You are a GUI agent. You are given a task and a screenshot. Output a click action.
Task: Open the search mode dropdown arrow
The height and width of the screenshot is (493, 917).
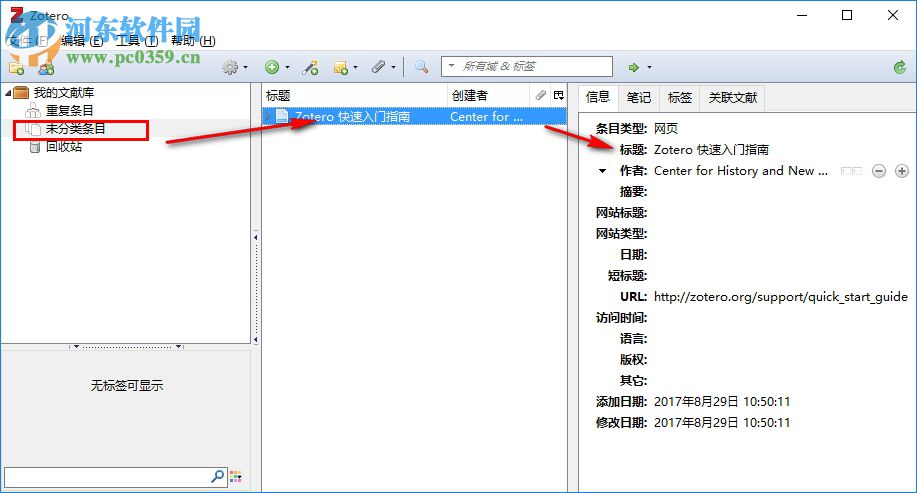click(x=451, y=65)
